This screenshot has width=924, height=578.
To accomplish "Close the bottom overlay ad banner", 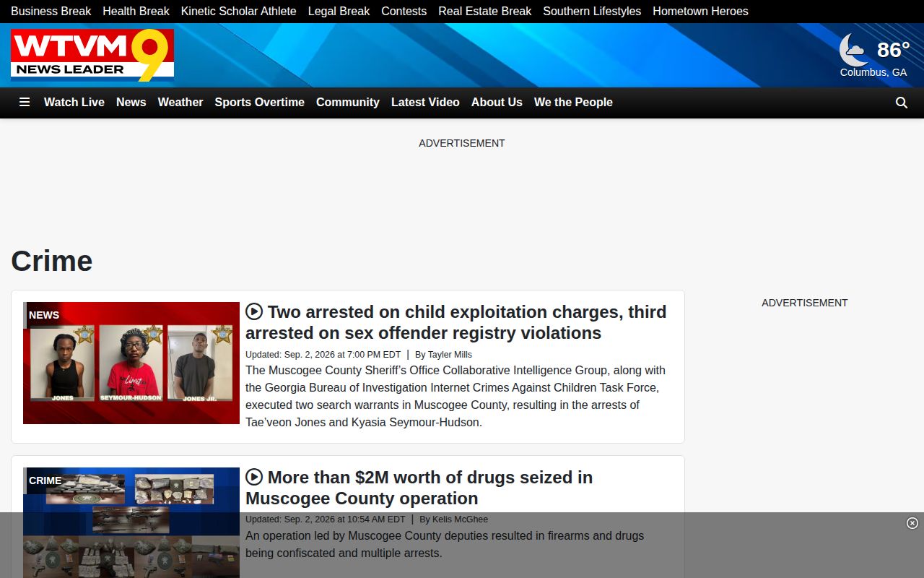I will 912,523.
